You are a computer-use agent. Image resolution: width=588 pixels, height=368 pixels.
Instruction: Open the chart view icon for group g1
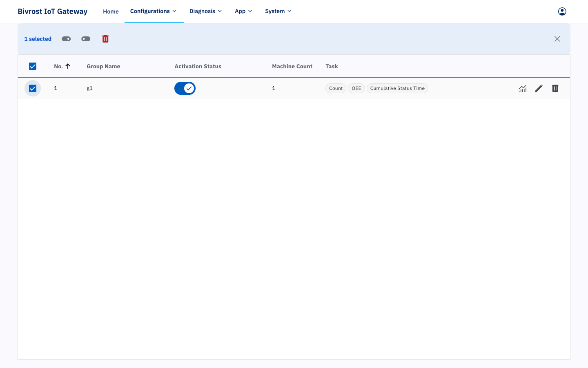pos(523,88)
